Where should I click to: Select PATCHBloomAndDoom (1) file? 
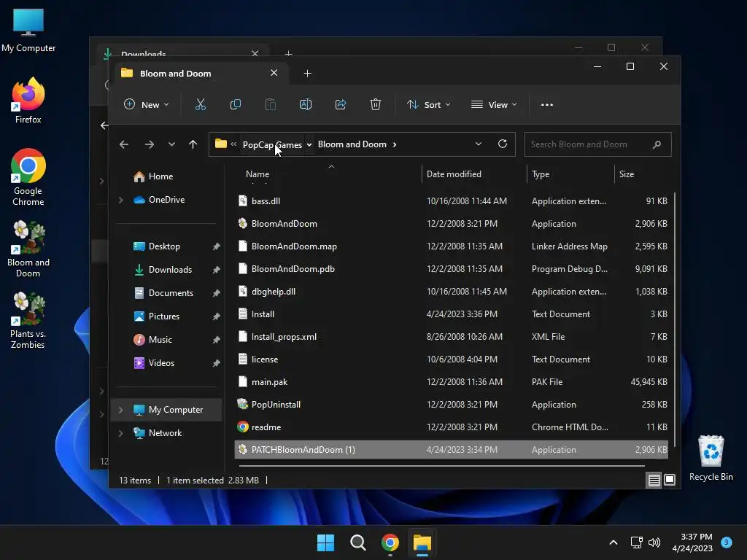(451, 449)
